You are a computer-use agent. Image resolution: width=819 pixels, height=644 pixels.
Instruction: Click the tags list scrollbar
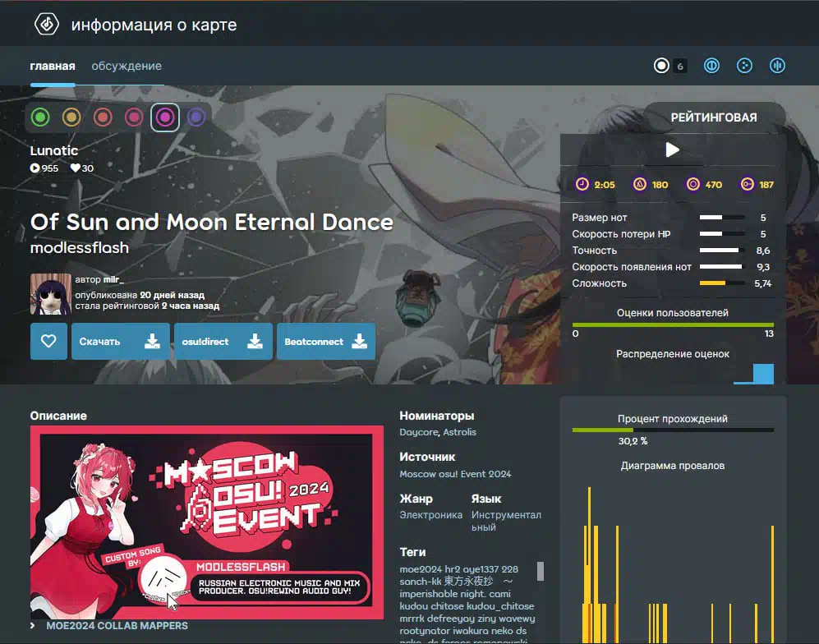pos(541,572)
